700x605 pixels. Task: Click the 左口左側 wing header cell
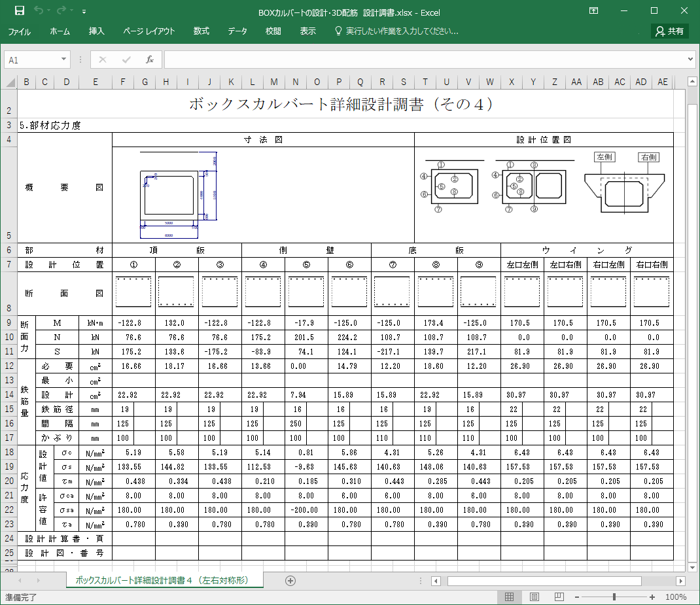[x=522, y=265]
